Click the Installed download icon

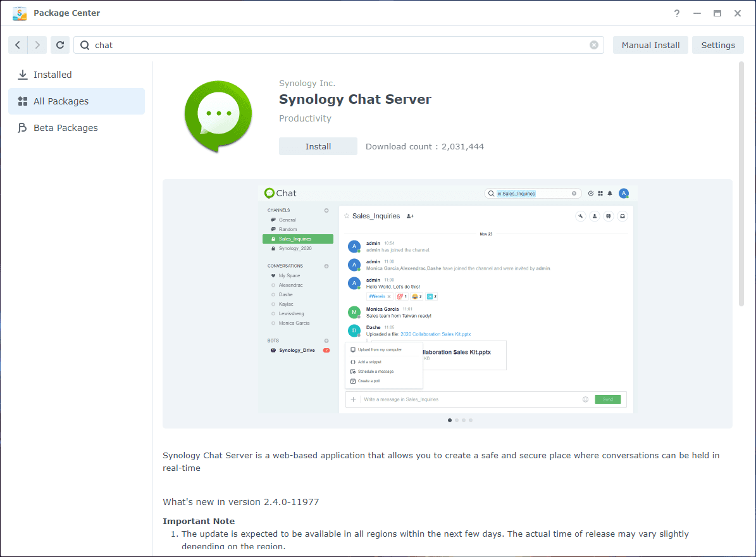click(23, 75)
